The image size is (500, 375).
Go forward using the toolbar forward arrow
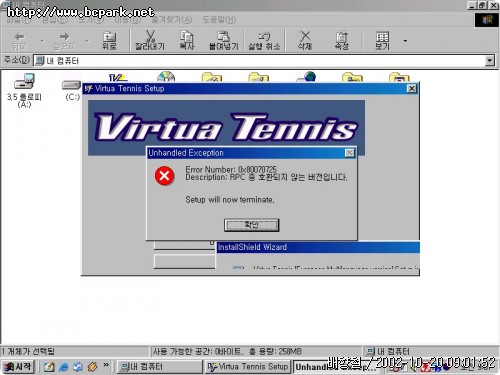pyautogui.click(x=64, y=41)
